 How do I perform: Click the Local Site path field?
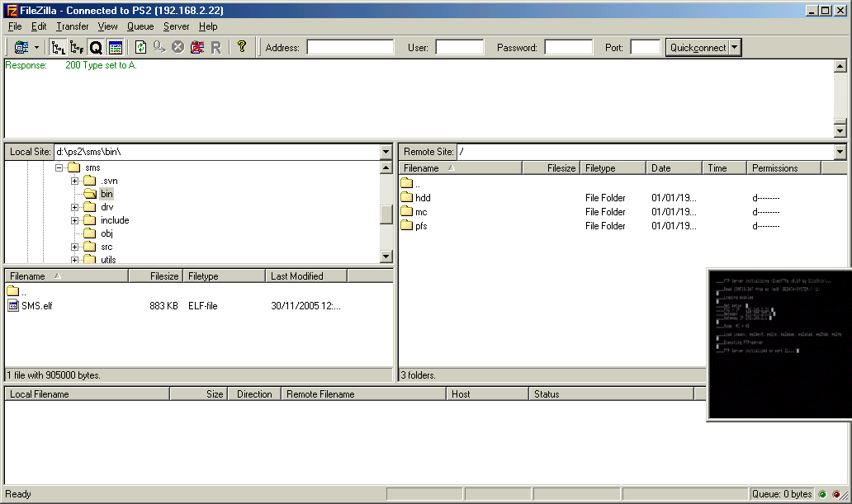[x=217, y=152]
